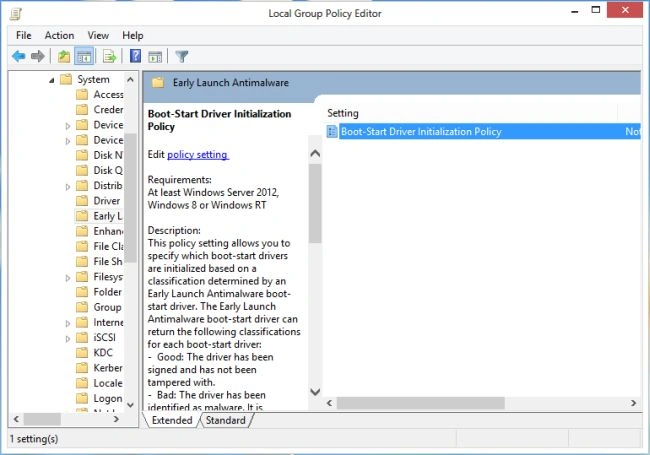Expand the Interne folder node

point(68,323)
